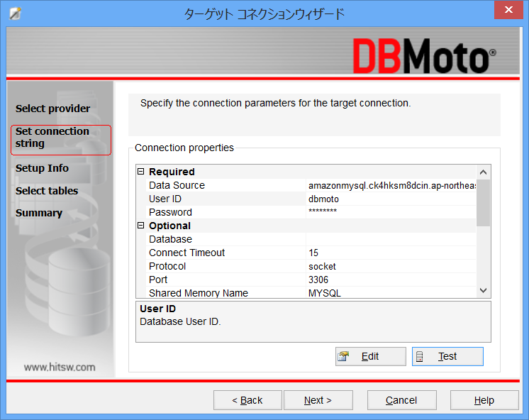The width and height of the screenshot is (529, 420).
Task: Open the Summary wizard step
Action: [x=39, y=213]
